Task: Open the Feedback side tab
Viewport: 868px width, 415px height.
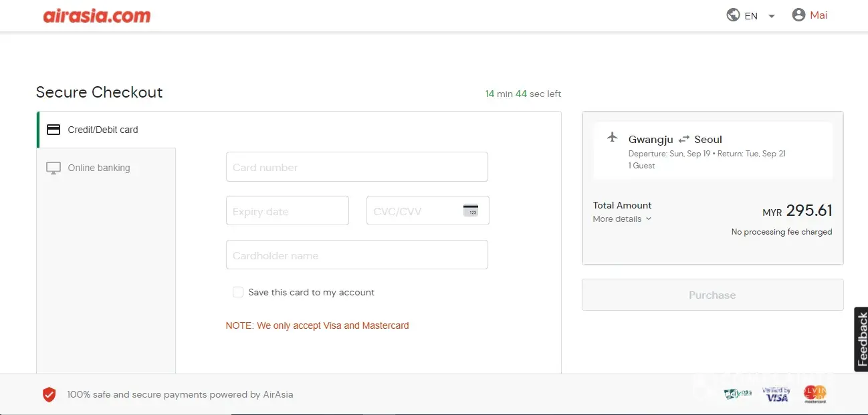Action: pos(861,339)
